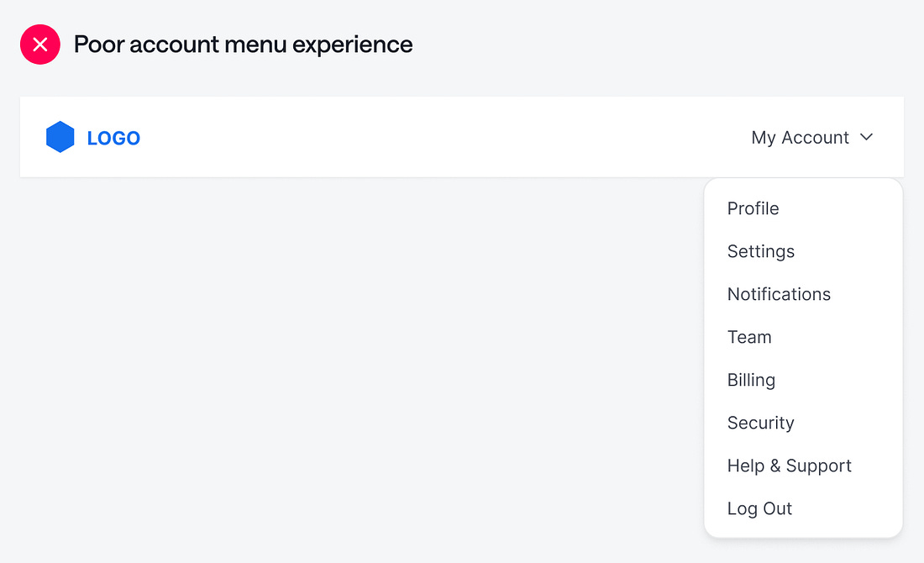Viewport: 924px width, 563px height.
Task: Open Billing from the dropdown list
Action: (x=751, y=380)
